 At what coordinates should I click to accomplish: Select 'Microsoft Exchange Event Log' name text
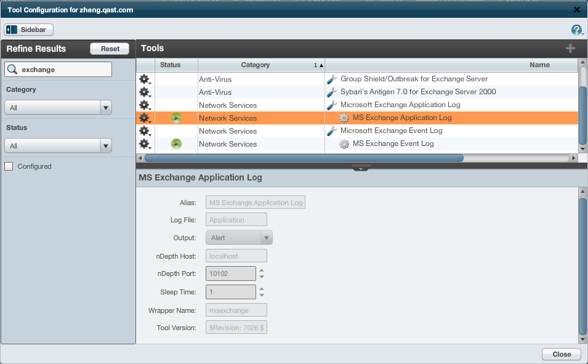392,131
